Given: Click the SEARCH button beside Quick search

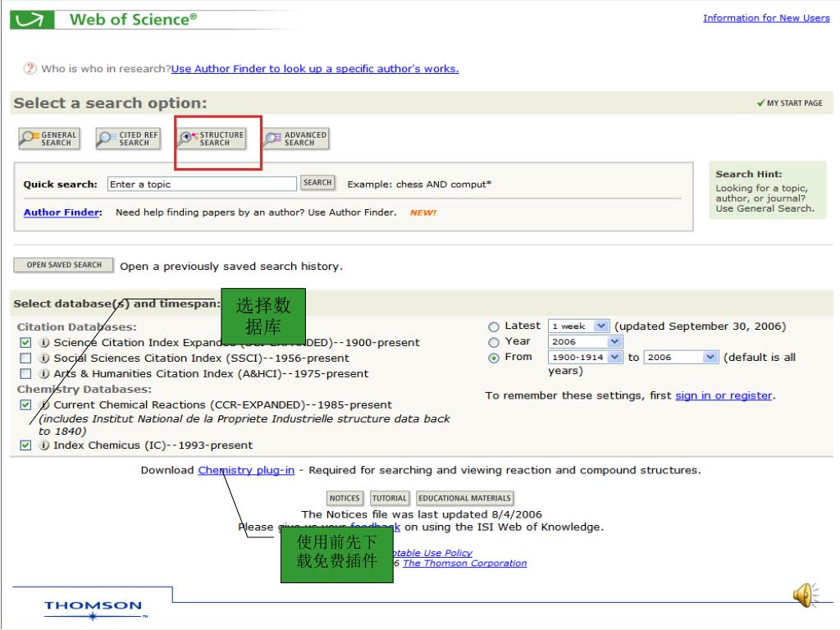Looking at the screenshot, I should [317, 183].
